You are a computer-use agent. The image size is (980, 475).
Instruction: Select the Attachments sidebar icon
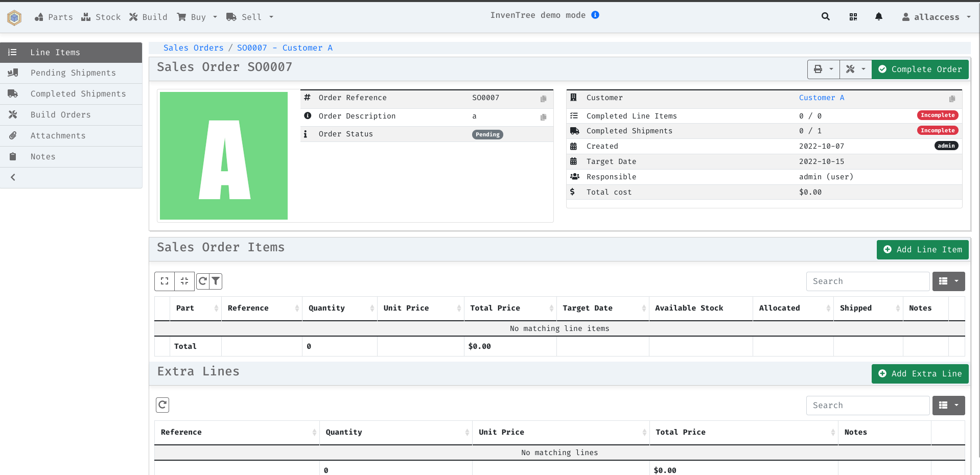(x=14, y=135)
